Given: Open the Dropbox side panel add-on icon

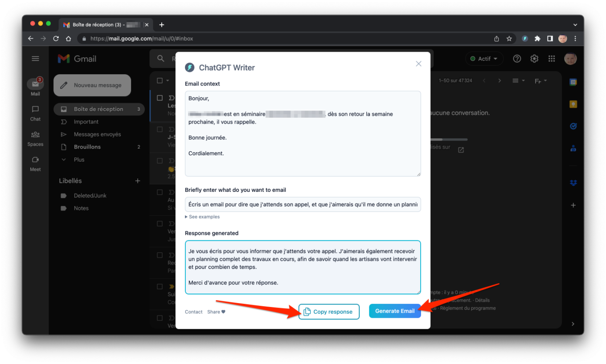Looking at the screenshot, I should pos(573,183).
